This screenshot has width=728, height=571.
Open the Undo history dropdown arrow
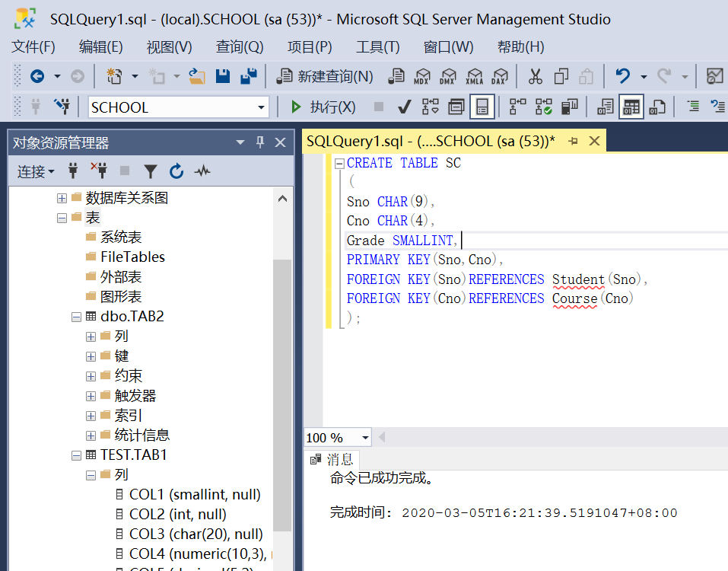[x=644, y=76]
